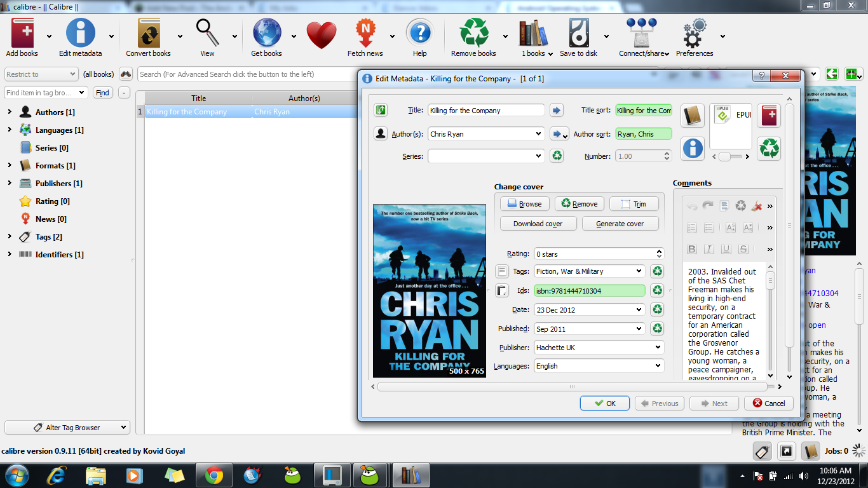Open Preferences gear icon
Image resolution: width=868 pixels, height=488 pixels.
694,34
